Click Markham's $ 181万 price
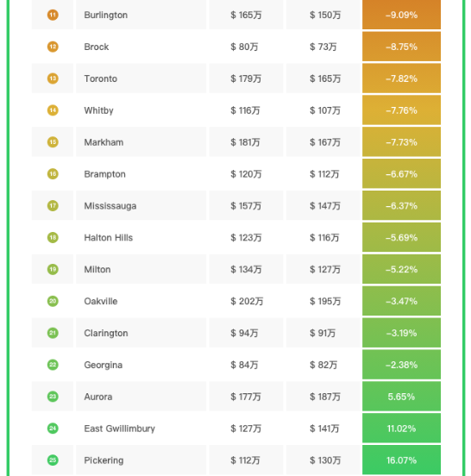The image size is (471, 476). (245, 142)
